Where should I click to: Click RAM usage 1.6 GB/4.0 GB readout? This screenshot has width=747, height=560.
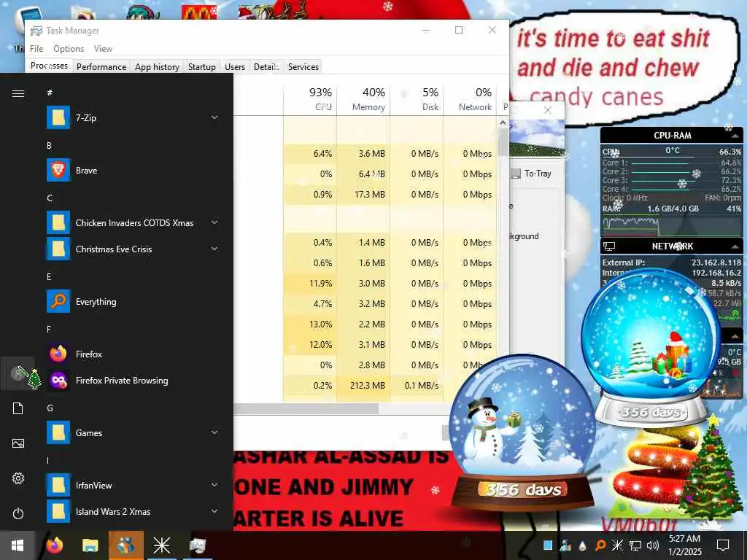click(x=673, y=209)
